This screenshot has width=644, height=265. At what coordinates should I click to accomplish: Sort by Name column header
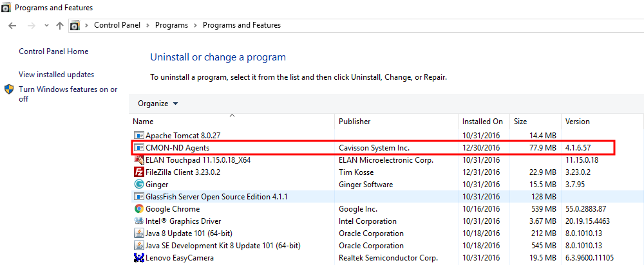coord(143,122)
